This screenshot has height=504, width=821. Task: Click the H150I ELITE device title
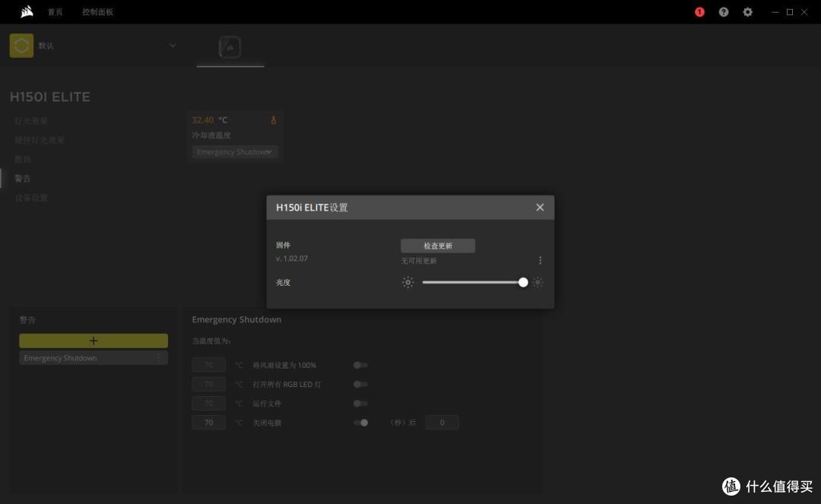coord(50,97)
